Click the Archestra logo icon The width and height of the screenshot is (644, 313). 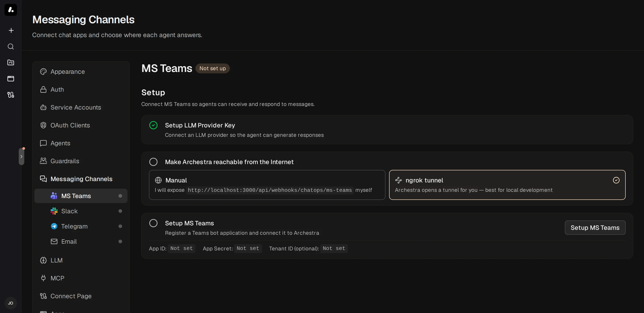point(11,10)
